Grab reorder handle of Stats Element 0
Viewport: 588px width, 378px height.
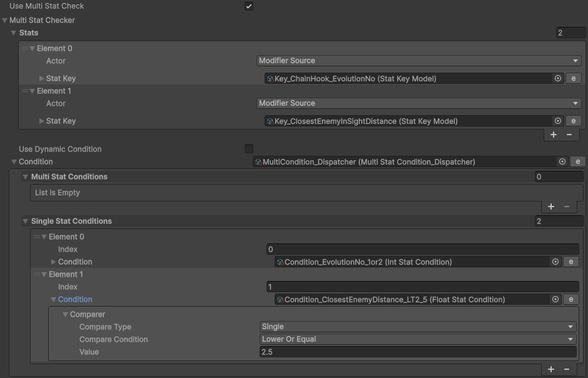[25, 48]
